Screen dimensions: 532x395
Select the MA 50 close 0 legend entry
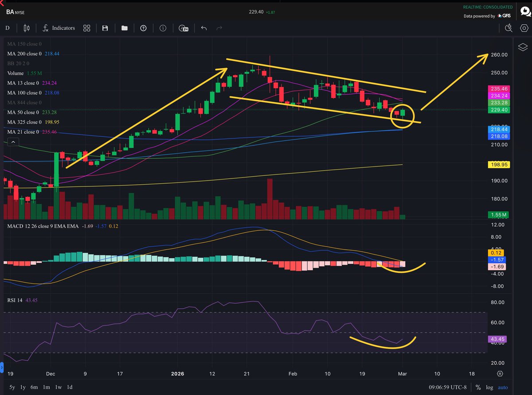click(32, 112)
